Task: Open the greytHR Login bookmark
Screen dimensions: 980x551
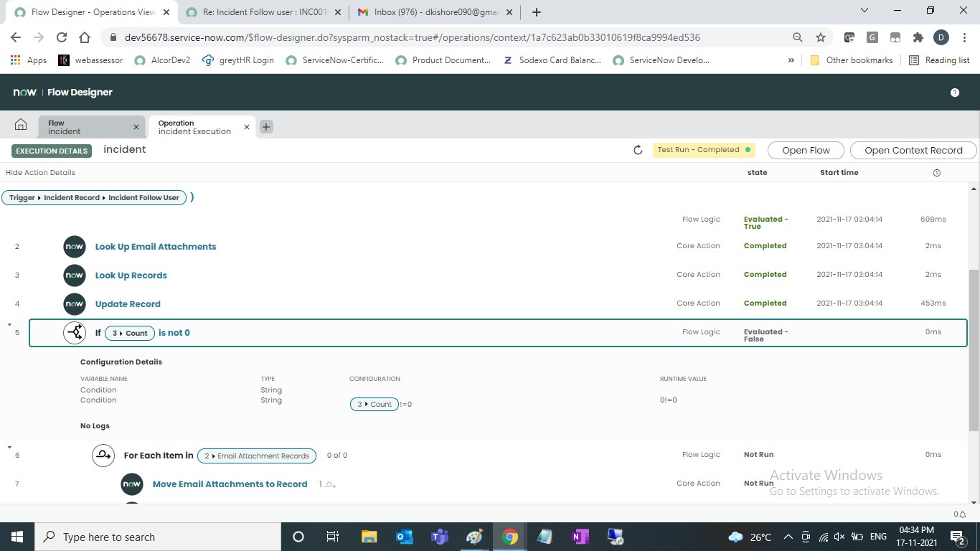Action: click(238, 60)
